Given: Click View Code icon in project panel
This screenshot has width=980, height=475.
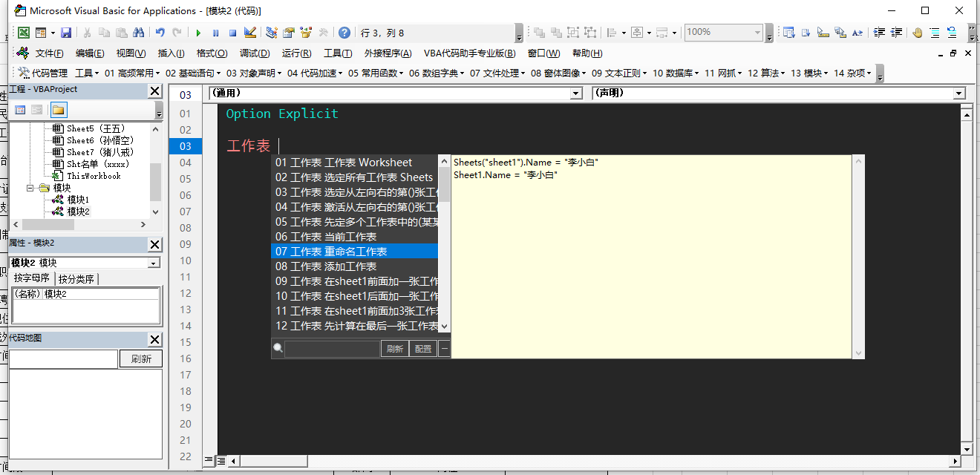Looking at the screenshot, I should tap(20, 110).
